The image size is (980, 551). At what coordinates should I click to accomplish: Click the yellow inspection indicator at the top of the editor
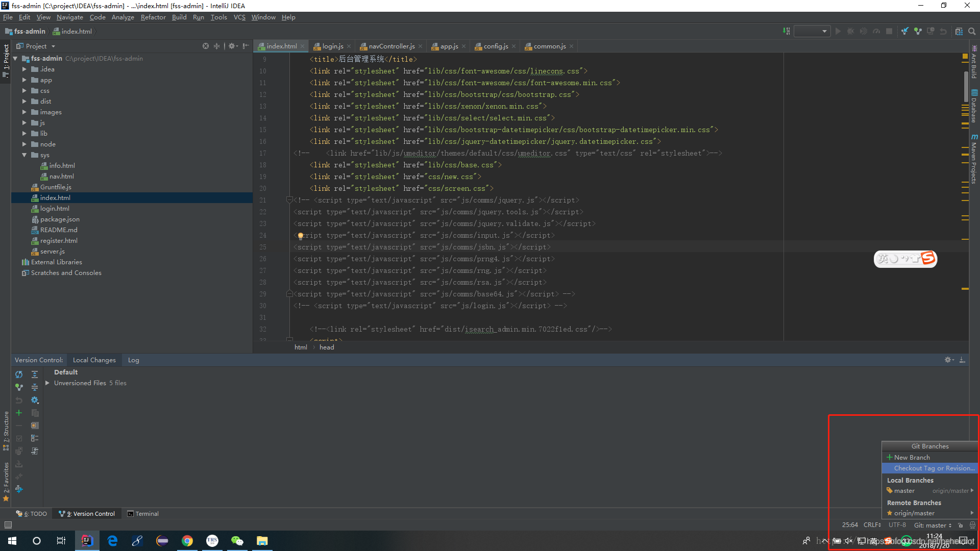click(965, 57)
